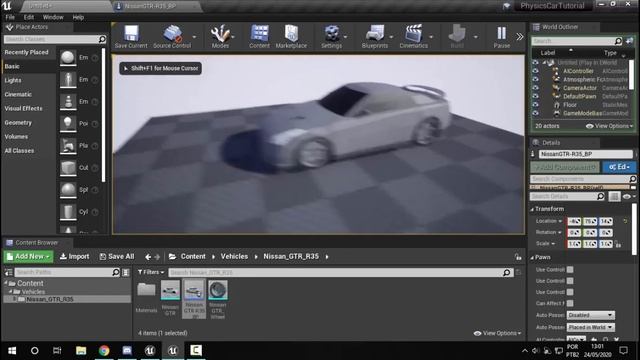Image resolution: width=640 pixels, height=360 pixels.
Task: Toggle Can Affect Navigation checkbox
Action: click(570, 303)
